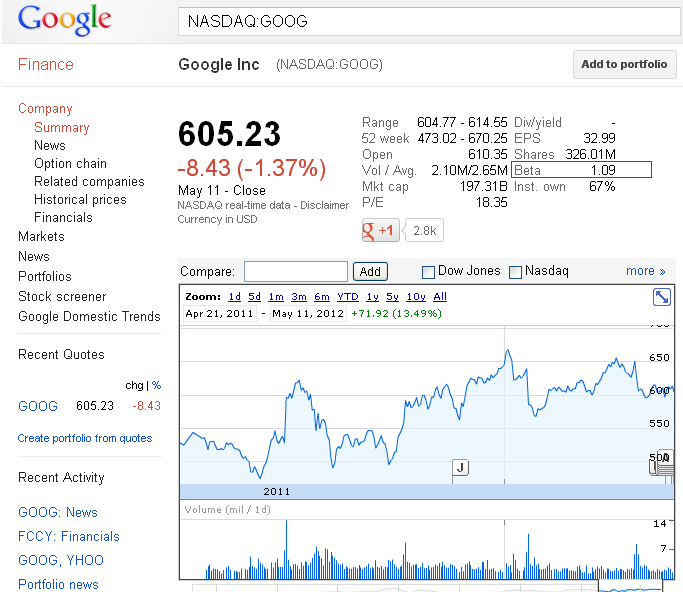
Task: Set chart zoom to 3m
Action: tap(299, 297)
